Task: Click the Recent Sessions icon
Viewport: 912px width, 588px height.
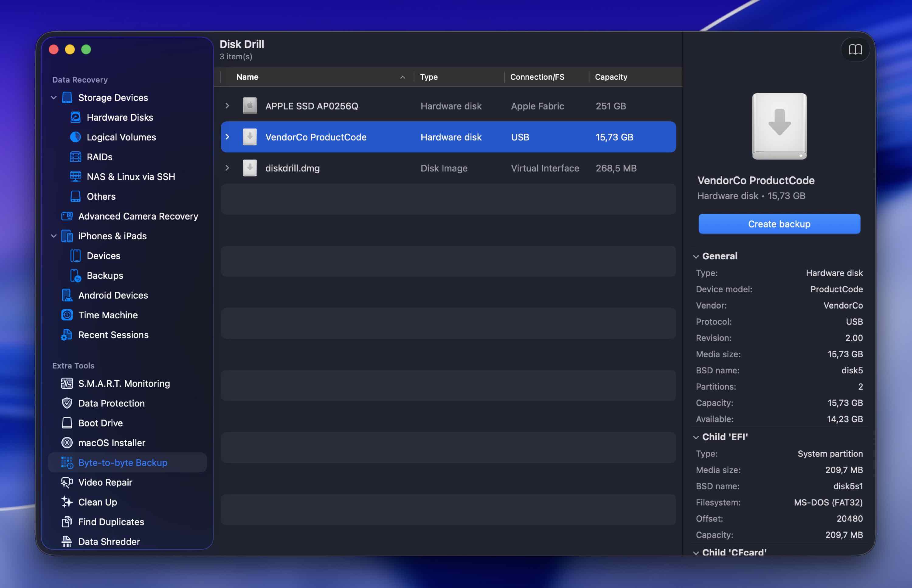Action: click(67, 335)
